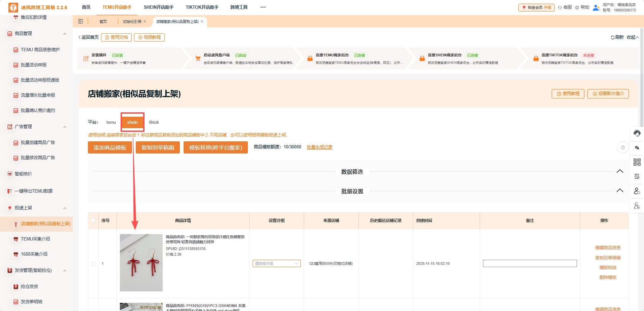Open the WeChat chat icon on right edge
The width and height of the screenshot is (644, 311).
637,147
